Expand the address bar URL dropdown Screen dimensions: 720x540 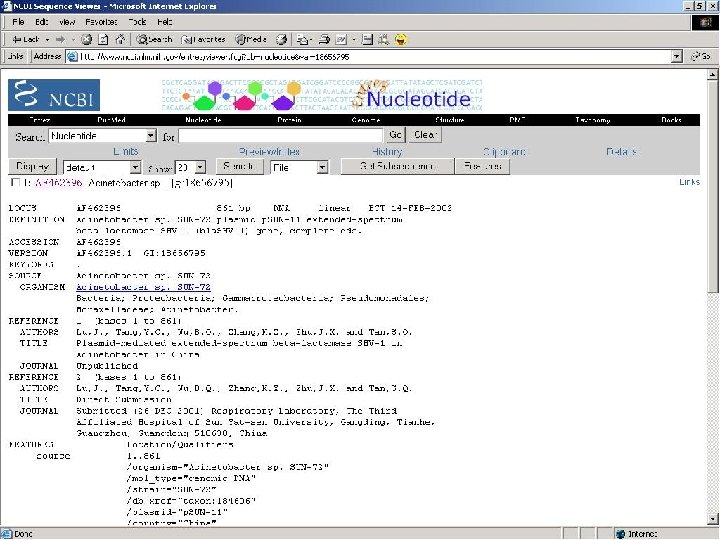(676, 56)
